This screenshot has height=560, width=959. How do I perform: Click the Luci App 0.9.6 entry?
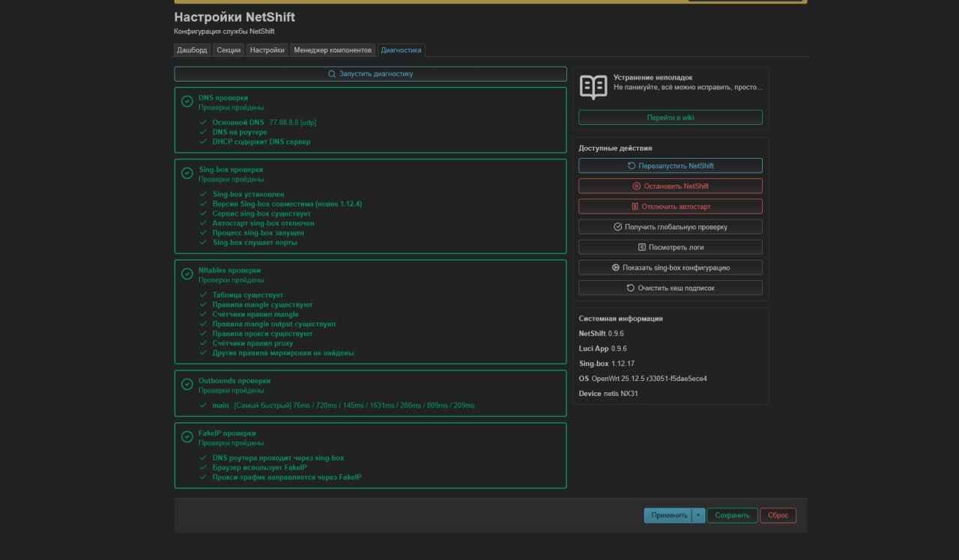click(603, 348)
